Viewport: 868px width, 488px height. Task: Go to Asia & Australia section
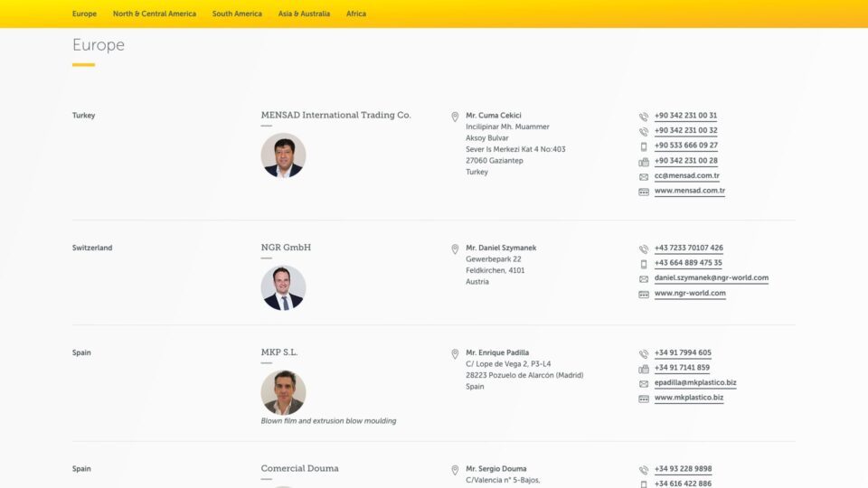(x=304, y=14)
